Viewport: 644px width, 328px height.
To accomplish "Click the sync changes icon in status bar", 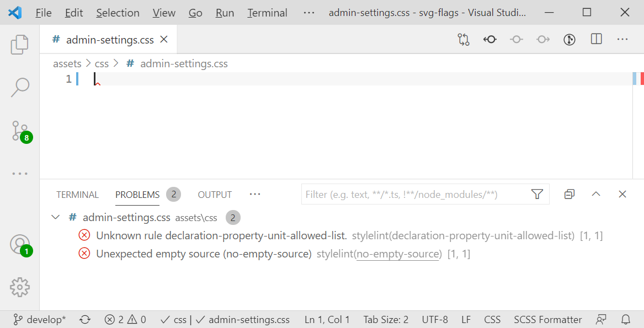I will pyautogui.click(x=84, y=319).
